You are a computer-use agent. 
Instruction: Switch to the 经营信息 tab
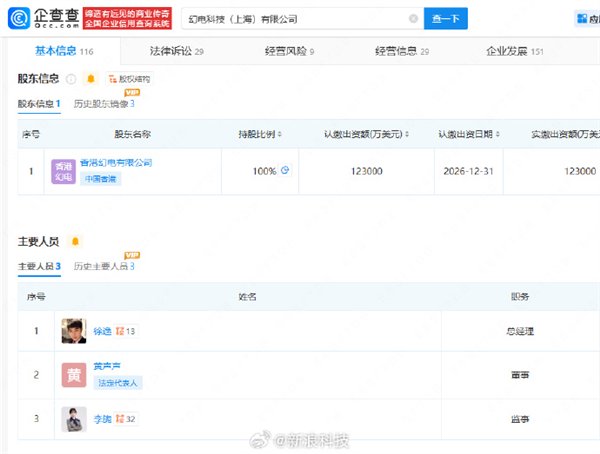point(402,51)
